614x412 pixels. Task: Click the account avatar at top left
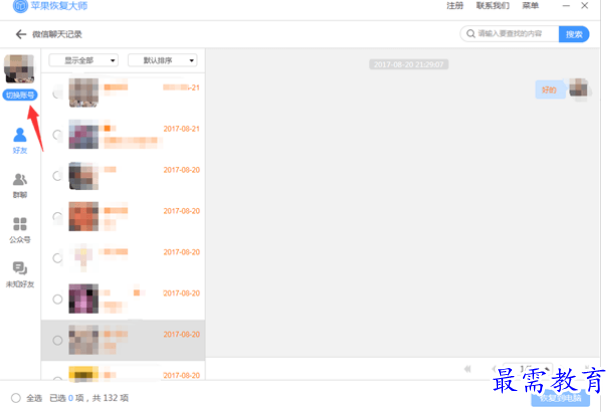click(x=19, y=69)
